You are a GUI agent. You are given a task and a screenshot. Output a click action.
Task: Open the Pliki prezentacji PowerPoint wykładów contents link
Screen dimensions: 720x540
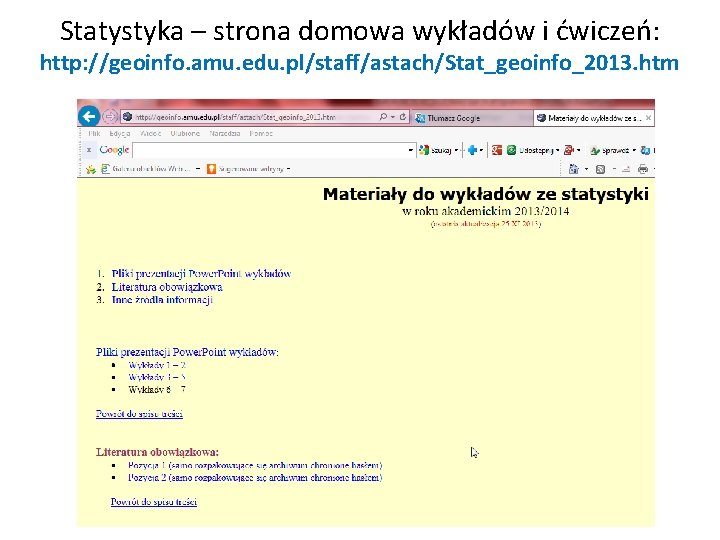coord(201,274)
